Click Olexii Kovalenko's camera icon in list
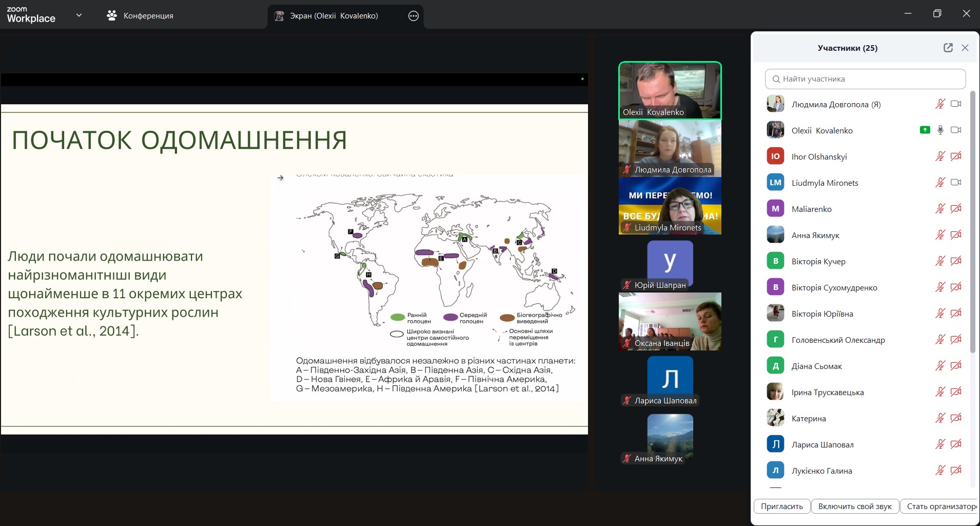This screenshot has width=980, height=526. point(955,130)
